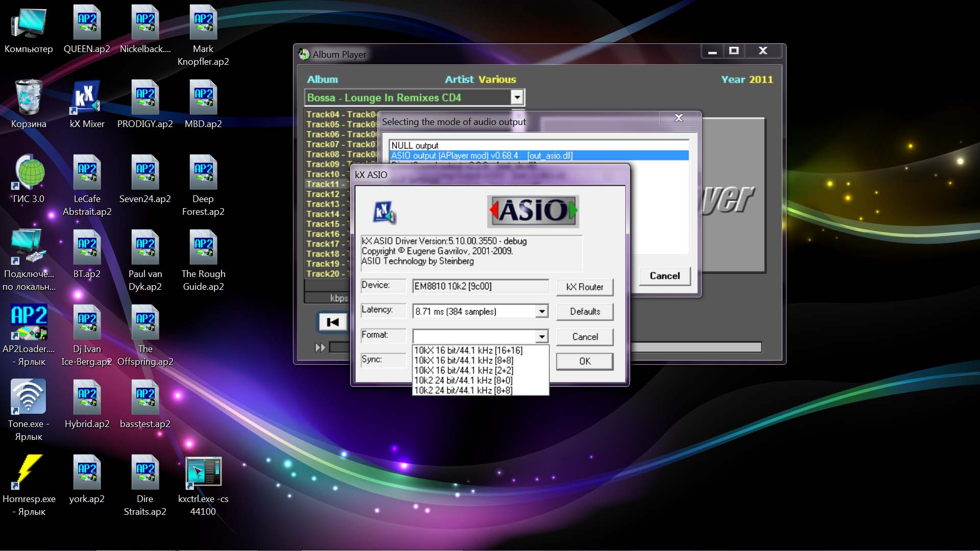Collapse the Format dropdown arrow
980x551 pixels.
(x=542, y=336)
